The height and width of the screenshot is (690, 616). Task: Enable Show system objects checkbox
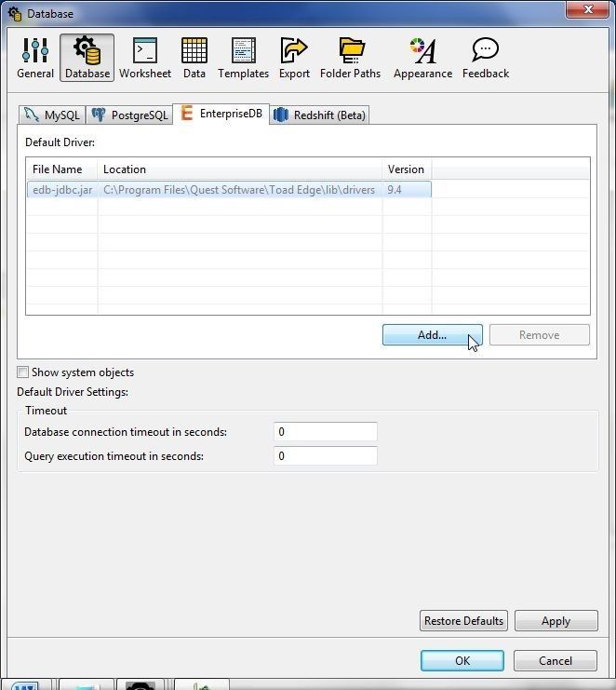tap(23, 372)
